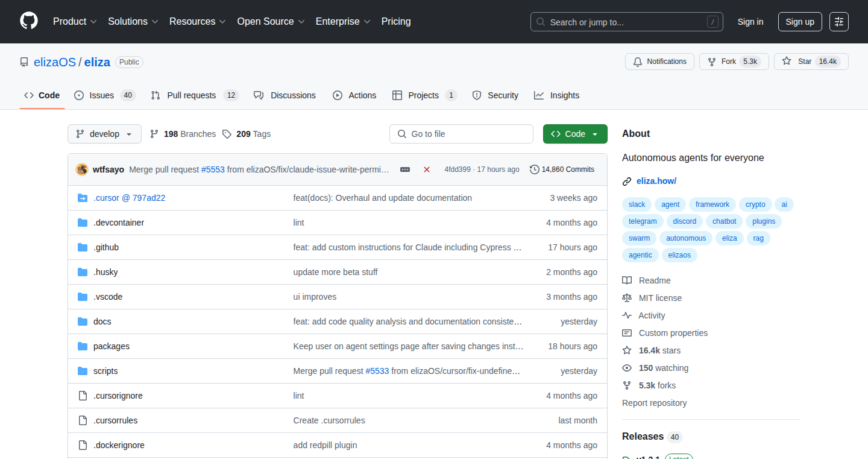Click commit hash 4fdd399
This screenshot has width=868, height=459.
tap(458, 169)
